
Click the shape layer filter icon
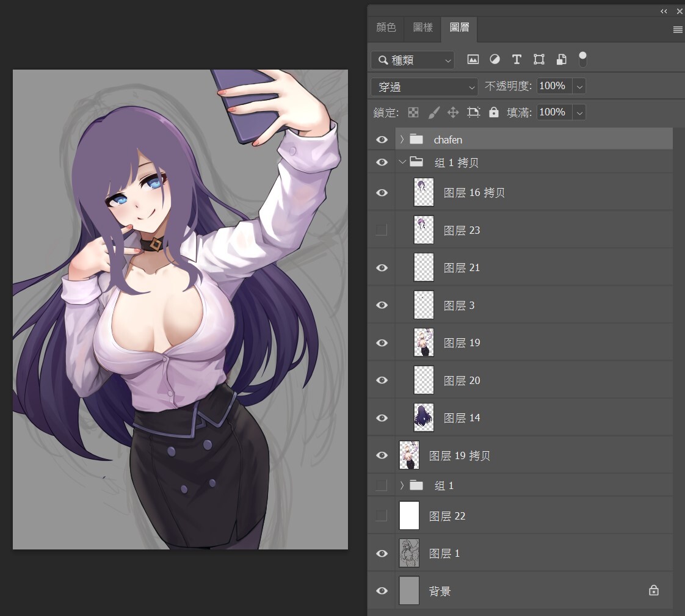click(538, 59)
